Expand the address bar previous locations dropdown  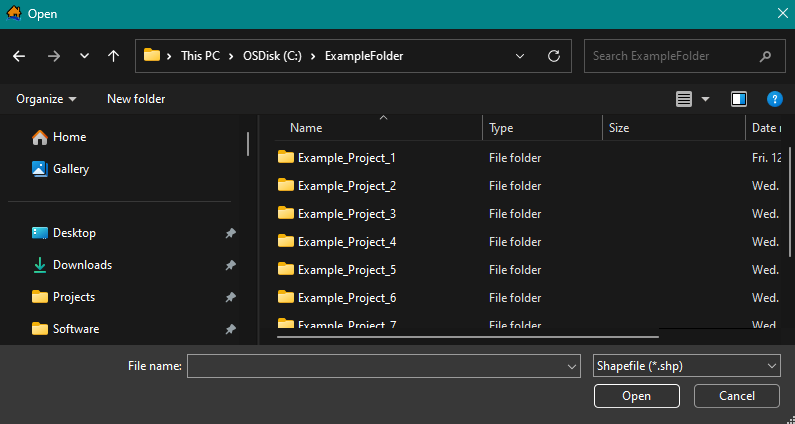522,56
